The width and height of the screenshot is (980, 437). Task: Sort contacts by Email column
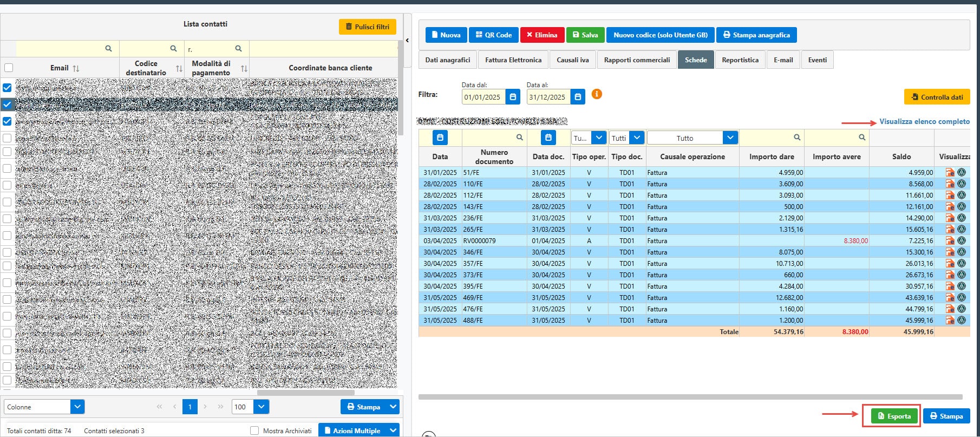click(x=76, y=68)
